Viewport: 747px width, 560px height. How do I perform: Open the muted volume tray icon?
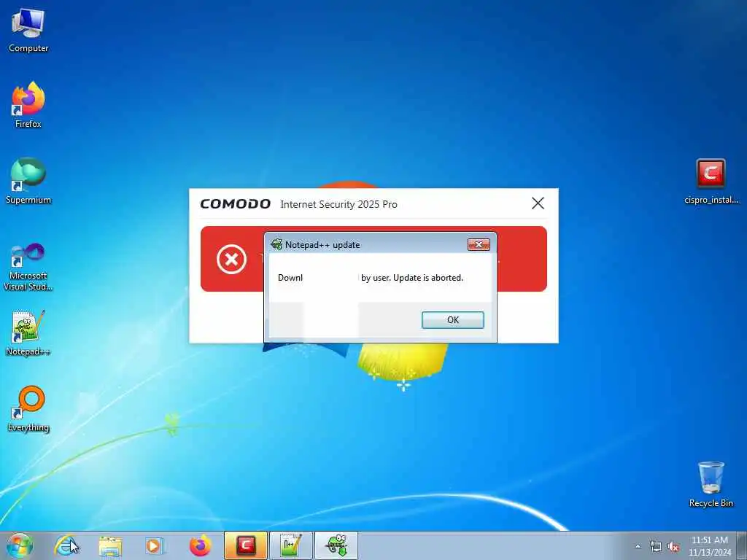tap(673, 547)
